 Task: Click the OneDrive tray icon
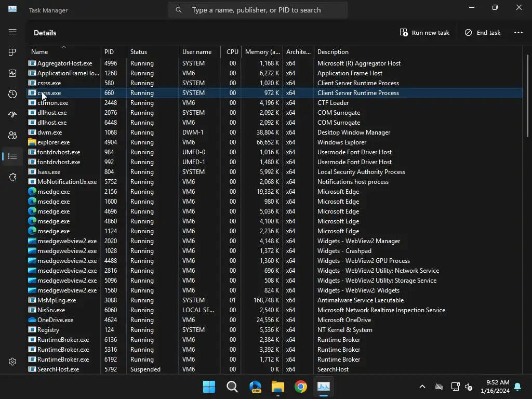(439, 387)
